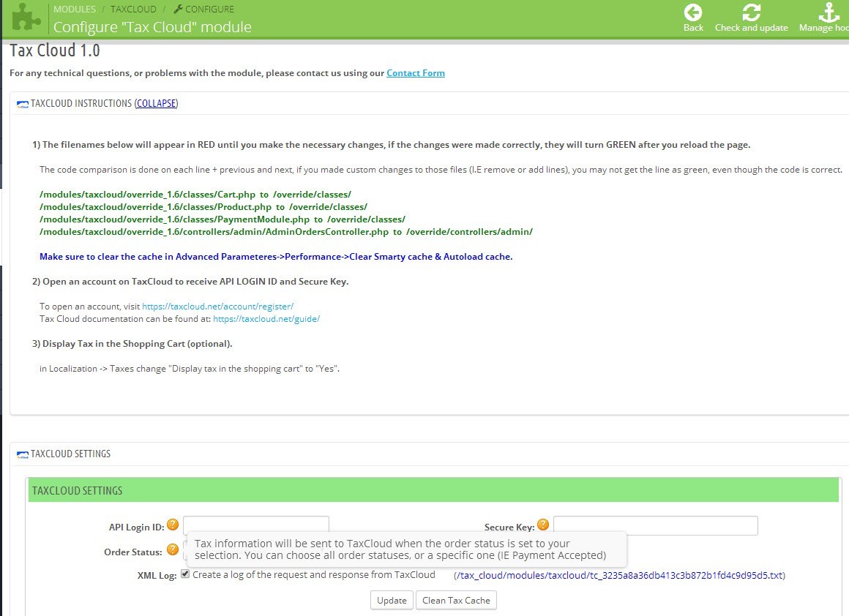The image size is (849, 616).
Task: Collapse the TaxCloud Instructions panel
Action: (x=156, y=103)
